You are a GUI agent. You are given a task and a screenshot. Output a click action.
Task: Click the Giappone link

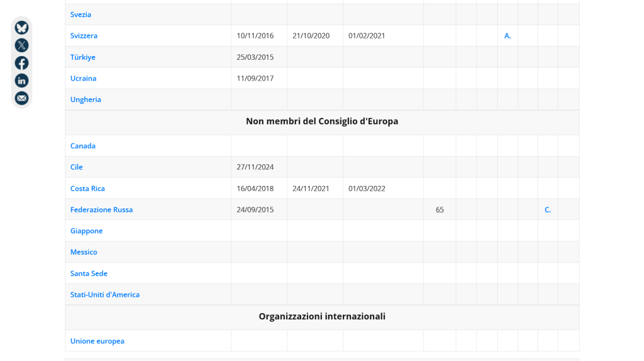pyautogui.click(x=86, y=231)
